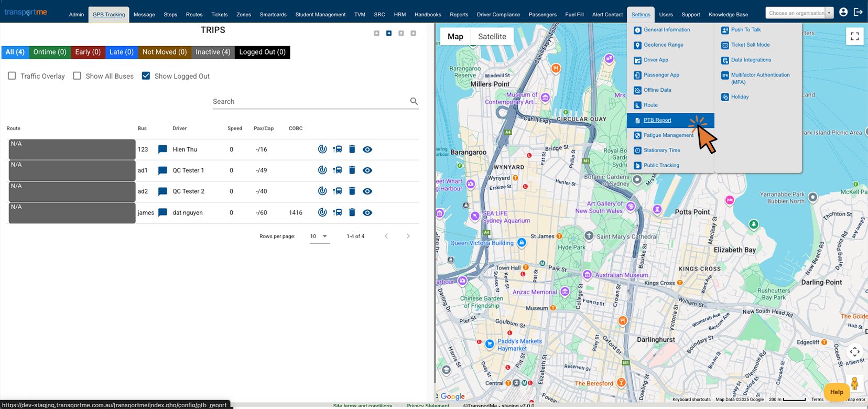Toggle eye visibility for Hien Thu row
868x409 pixels.
(x=367, y=149)
